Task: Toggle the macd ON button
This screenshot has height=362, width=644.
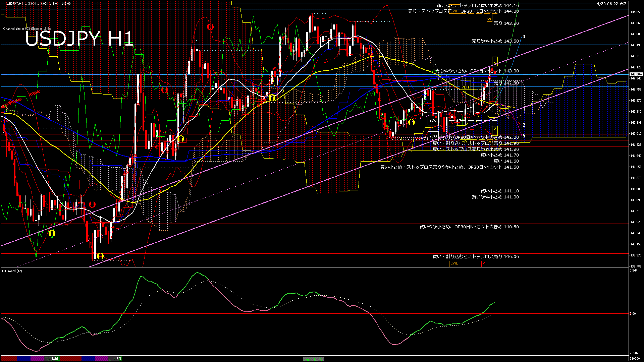Action: click(314, 359)
